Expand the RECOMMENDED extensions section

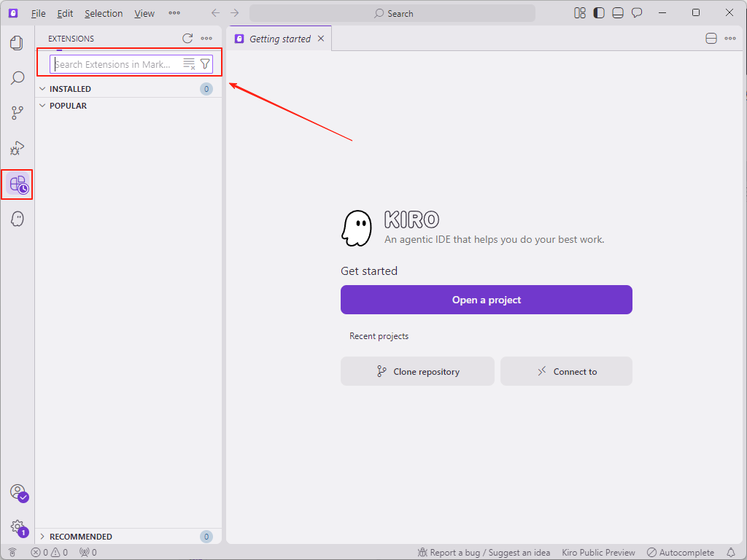click(x=80, y=537)
